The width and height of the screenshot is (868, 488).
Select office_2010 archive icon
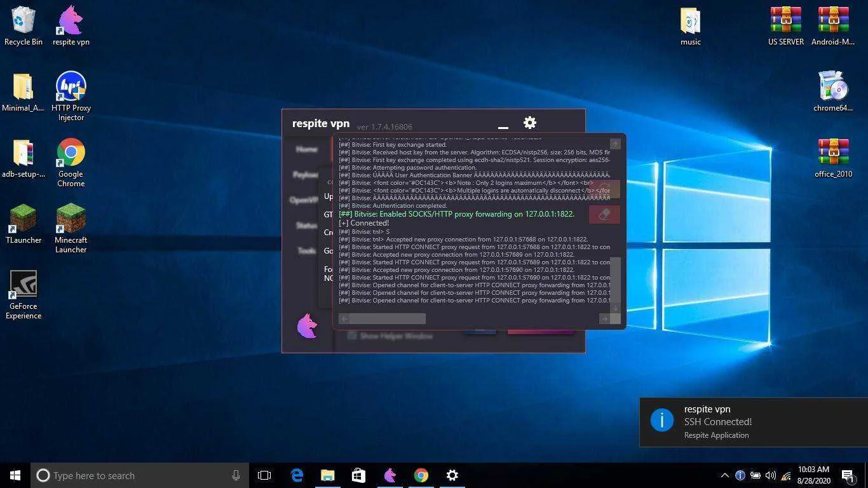833,158
